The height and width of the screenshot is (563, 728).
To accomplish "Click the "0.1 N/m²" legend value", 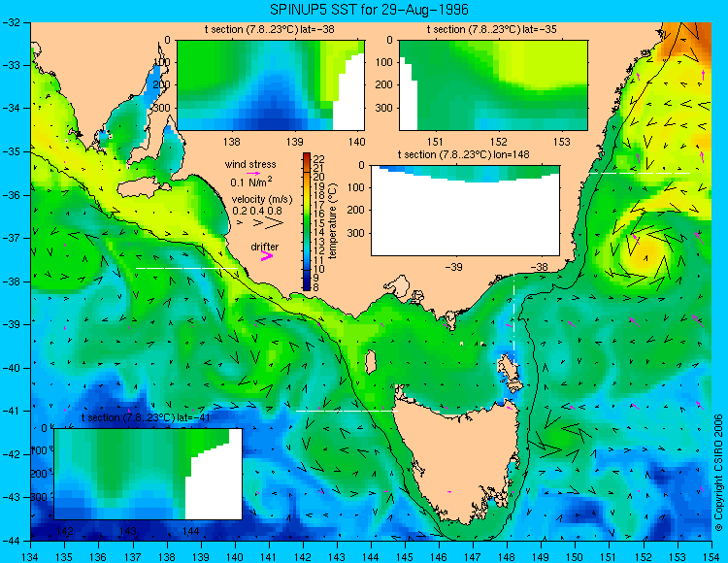I will 251,182.
